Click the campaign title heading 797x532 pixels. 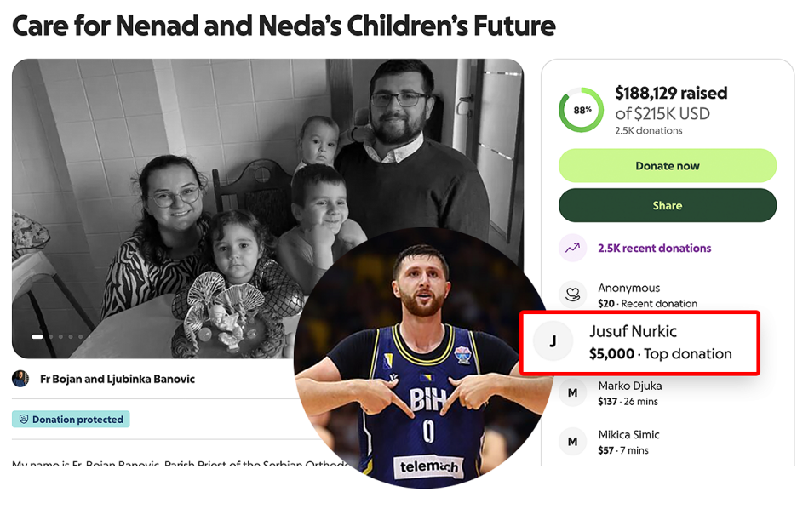point(284,26)
